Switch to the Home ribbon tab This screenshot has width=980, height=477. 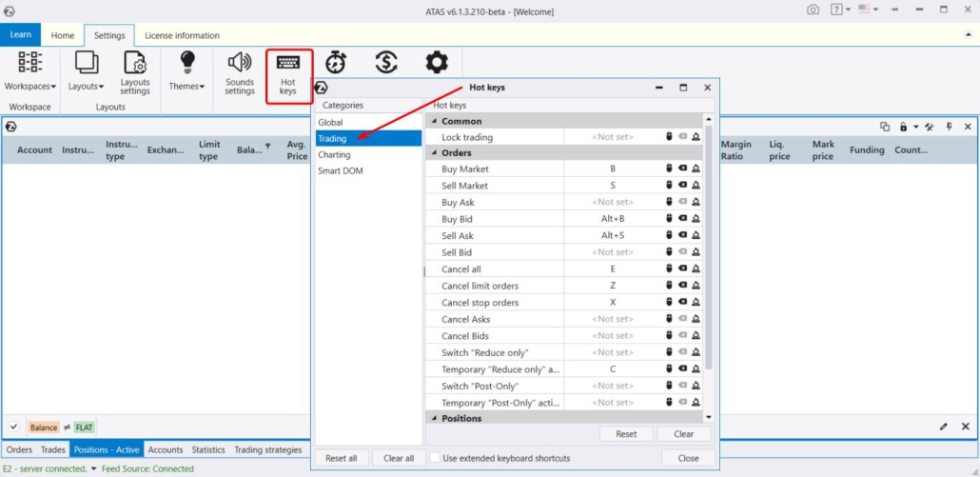[x=63, y=35]
